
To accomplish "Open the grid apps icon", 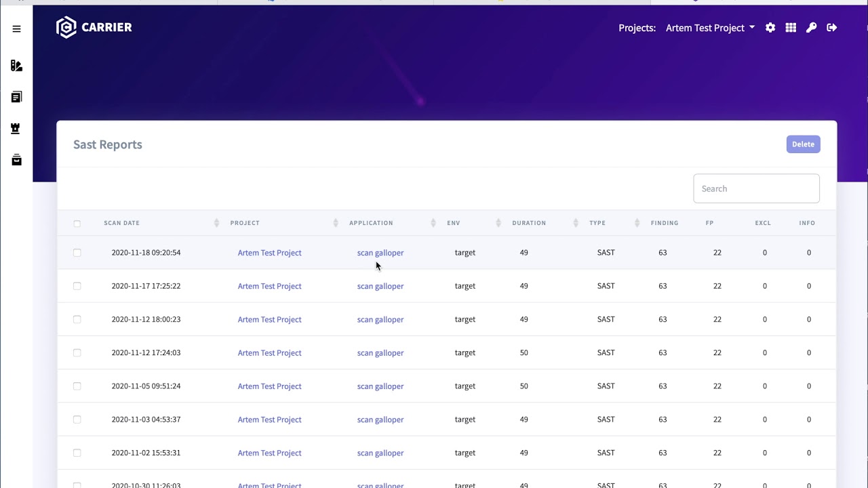I will point(791,28).
